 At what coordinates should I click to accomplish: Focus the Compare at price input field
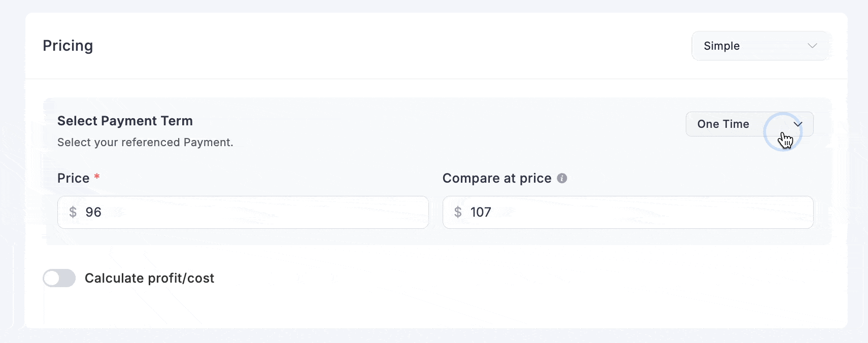click(x=640, y=212)
